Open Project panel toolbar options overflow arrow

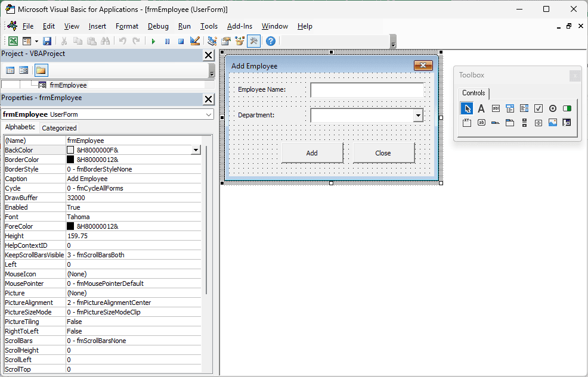(212, 70)
